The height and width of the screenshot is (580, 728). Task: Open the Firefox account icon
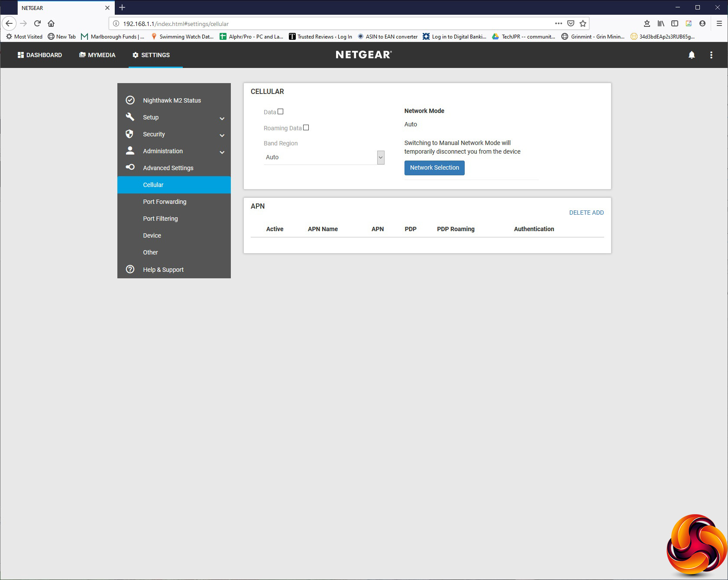pyautogui.click(x=702, y=23)
